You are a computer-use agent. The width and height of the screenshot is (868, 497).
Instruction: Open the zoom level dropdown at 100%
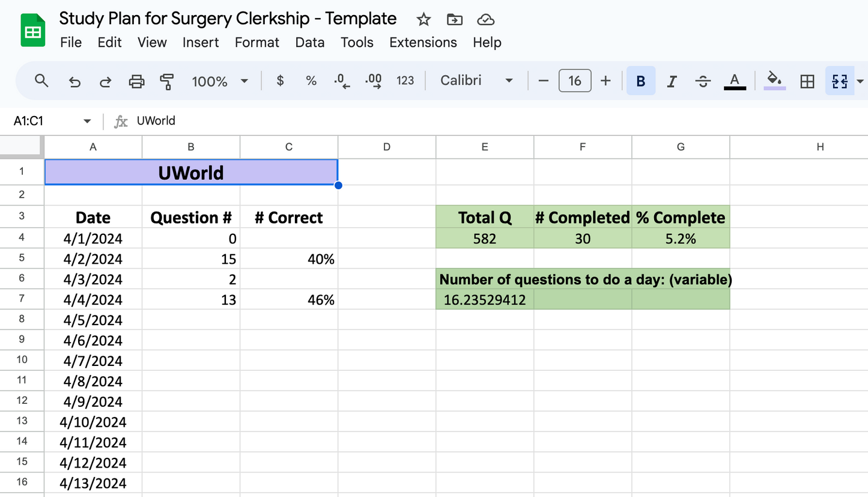pos(220,81)
